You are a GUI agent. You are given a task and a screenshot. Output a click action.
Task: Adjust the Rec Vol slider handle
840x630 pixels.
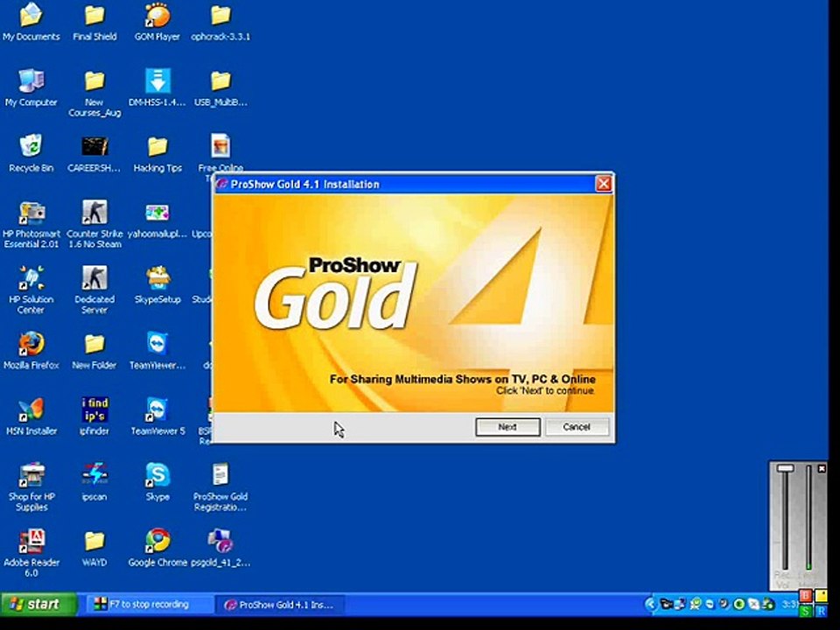tap(785, 469)
